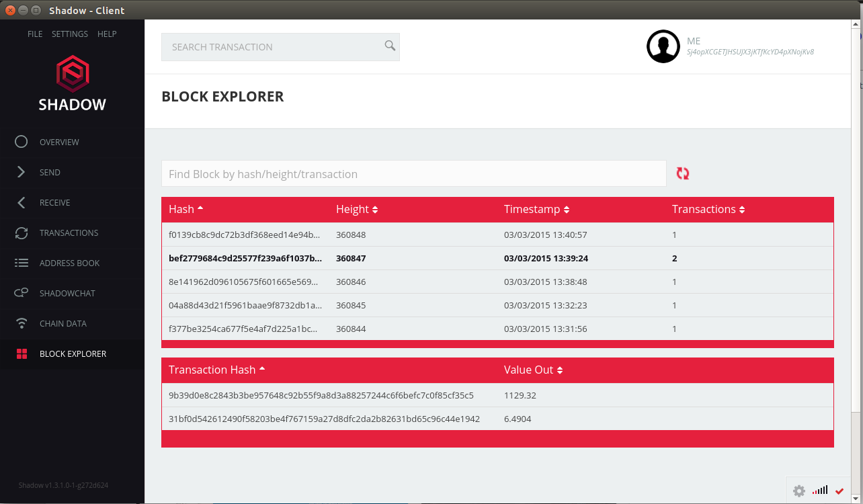Click the Send arrow icon
863x504 pixels.
tap(22, 172)
